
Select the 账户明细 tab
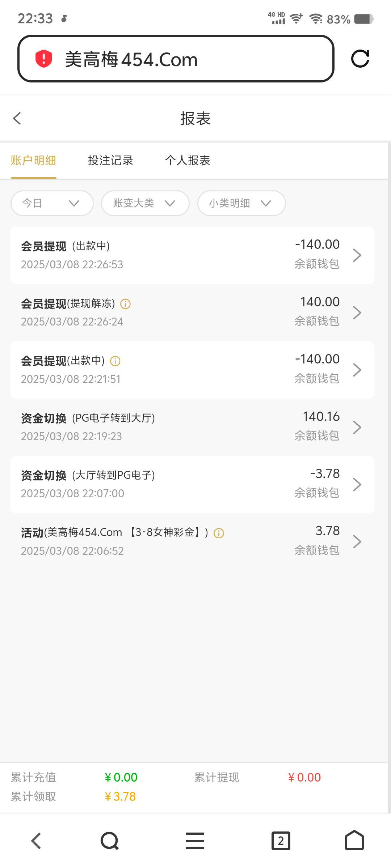coord(33,160)
